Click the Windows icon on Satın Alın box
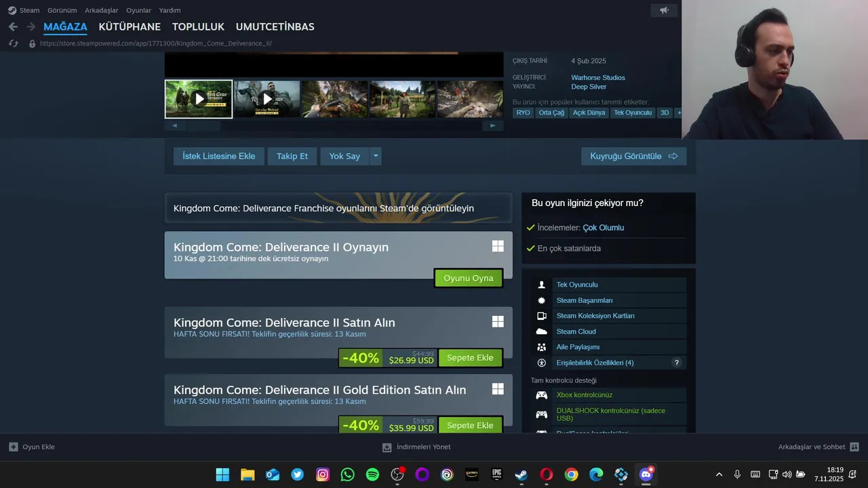Screen dimensions: 868x488 point(498,321)
